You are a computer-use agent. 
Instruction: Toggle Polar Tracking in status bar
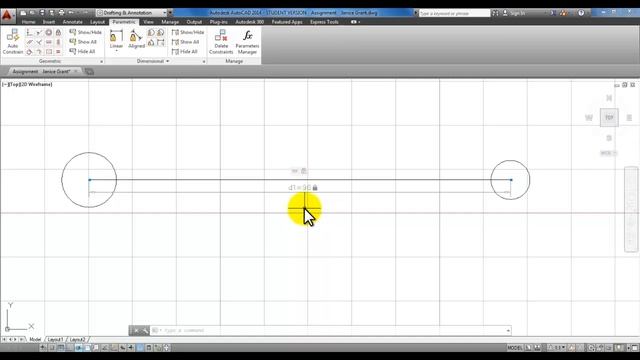(78, 348)
